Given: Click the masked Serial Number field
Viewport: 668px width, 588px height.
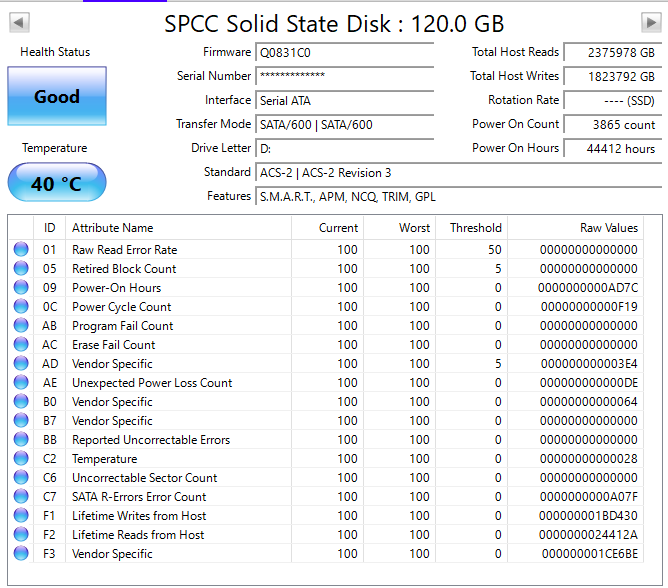Looking at the screenshot, I should pyautogui.click(x=345, y=76).
